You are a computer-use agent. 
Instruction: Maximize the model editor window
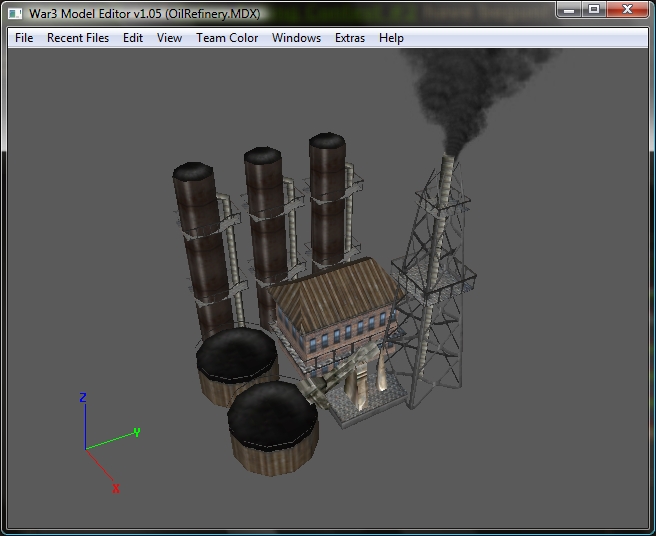(x=594, y=9)
